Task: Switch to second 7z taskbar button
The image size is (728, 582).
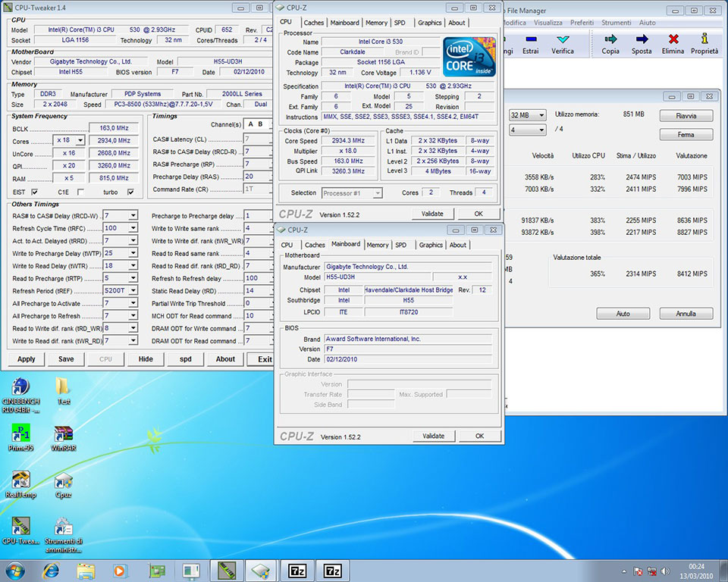Action: coord(332,571)
